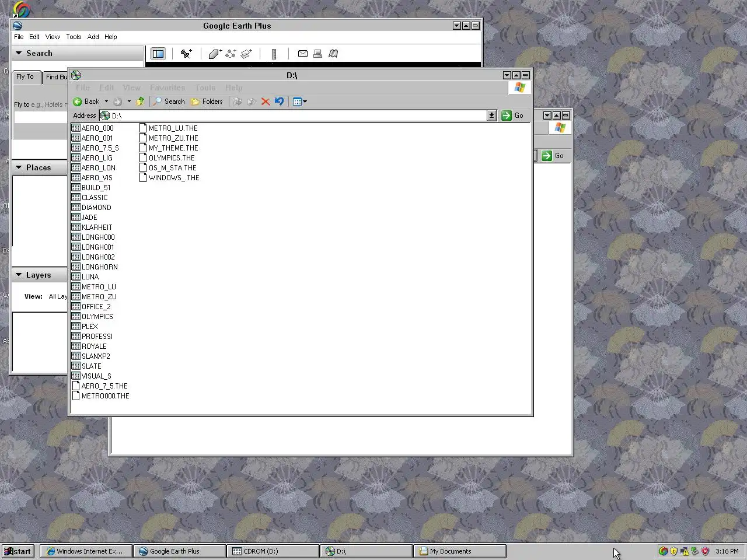The height and width of the screenshot is (560, 747).
Task: Click the Show in Google Maps icon
Action: click(333, 54)
